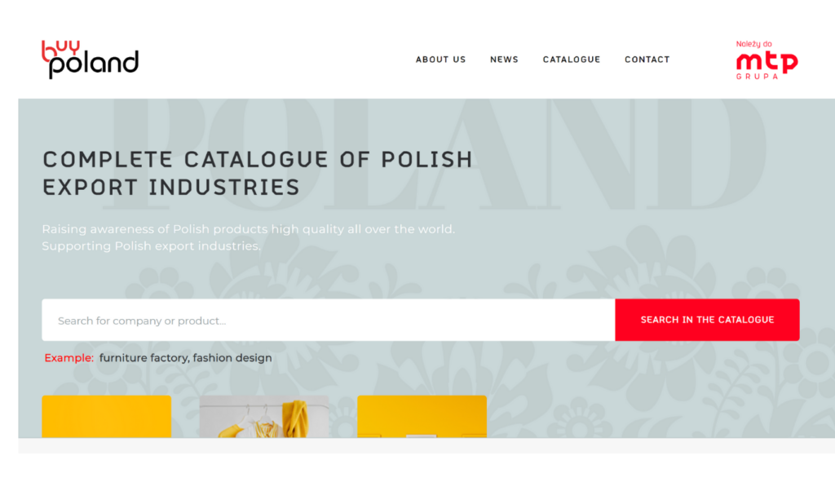Click the Należy do caption text
Screen dimensions: 835x504
pyautogui.click(x=754, y=44)
